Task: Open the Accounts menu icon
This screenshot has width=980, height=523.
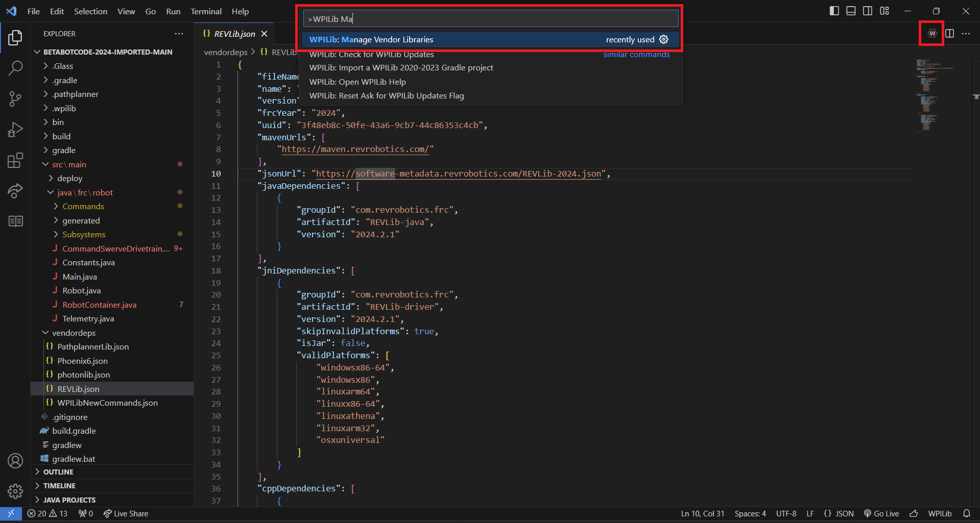Action: click(15, 461)
